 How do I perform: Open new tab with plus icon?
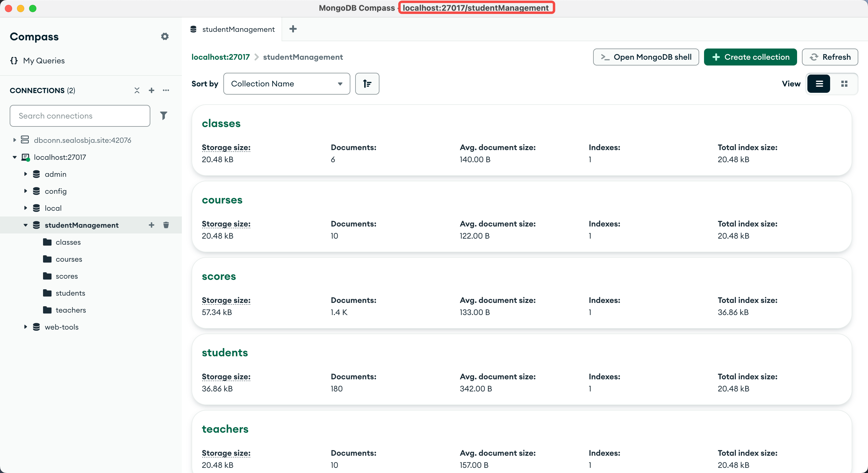tap(293, 29)
